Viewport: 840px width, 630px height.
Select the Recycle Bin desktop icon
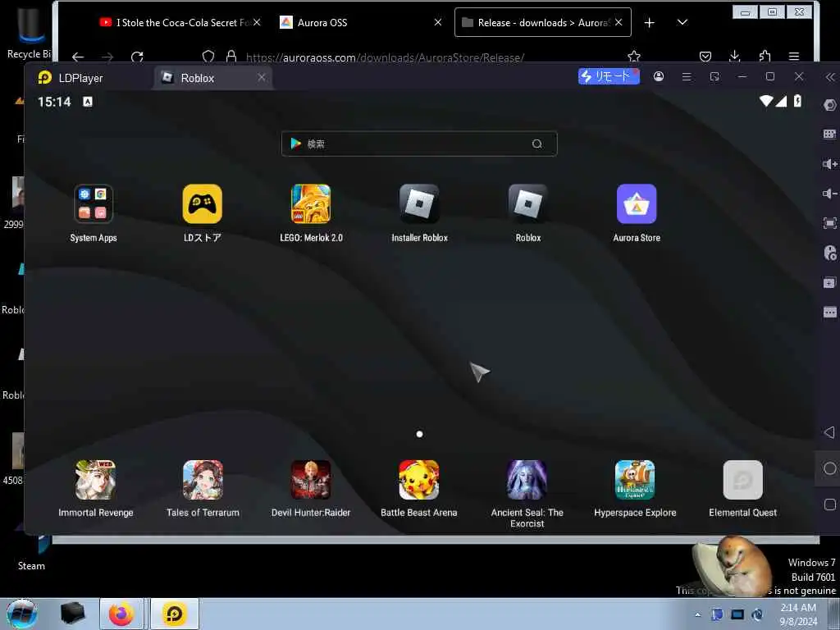(x=30, y=32)
